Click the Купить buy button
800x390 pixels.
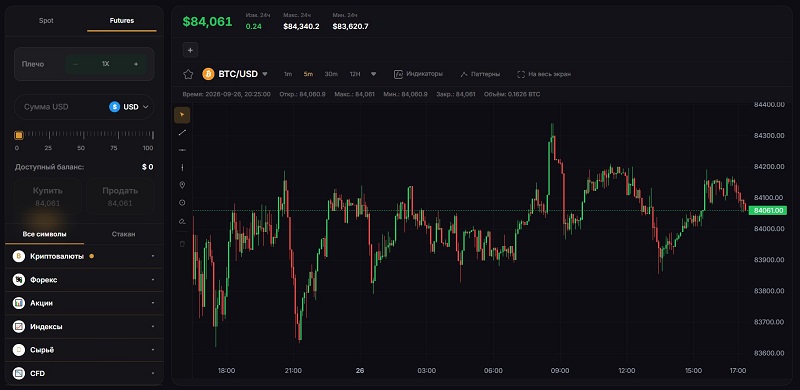[47, 196]
